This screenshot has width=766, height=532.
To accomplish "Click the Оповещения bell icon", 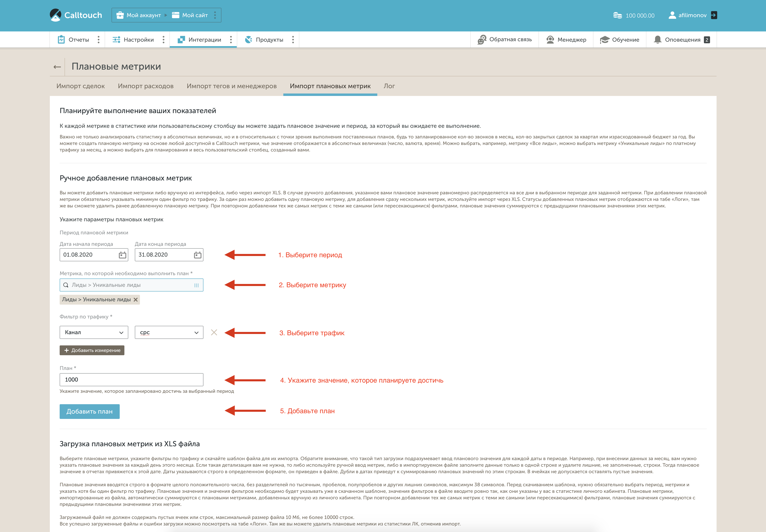I will 657,40.
